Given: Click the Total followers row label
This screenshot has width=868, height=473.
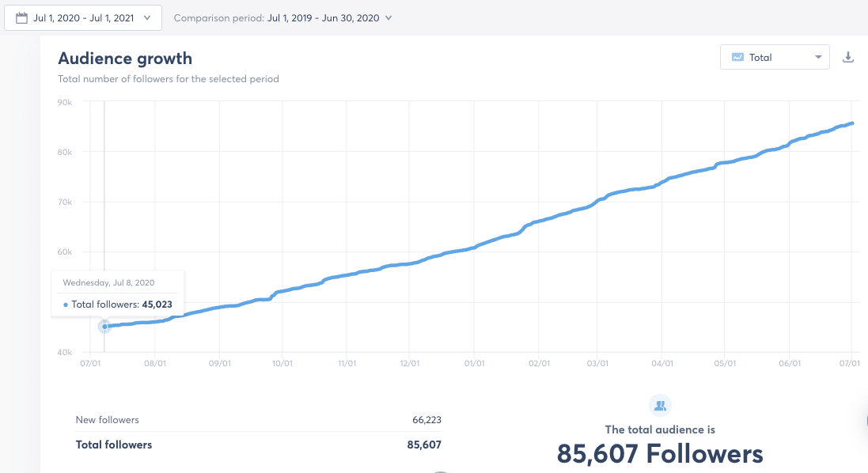Looking at the screenshot, I should [114, 445].
